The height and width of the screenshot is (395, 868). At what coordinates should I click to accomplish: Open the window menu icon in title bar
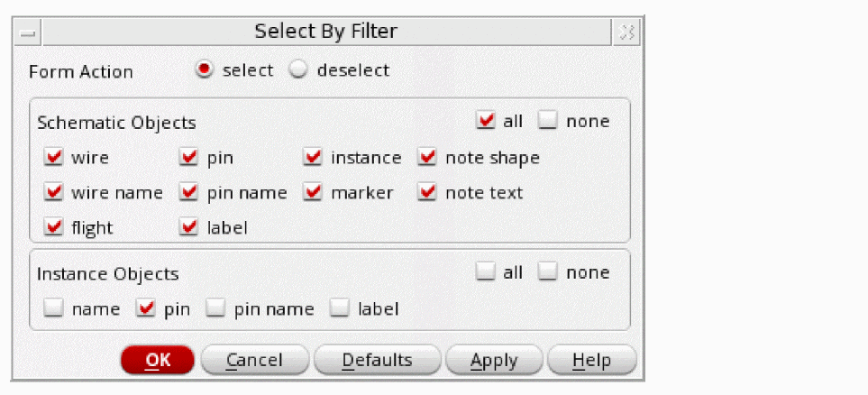tap(29, 32)
